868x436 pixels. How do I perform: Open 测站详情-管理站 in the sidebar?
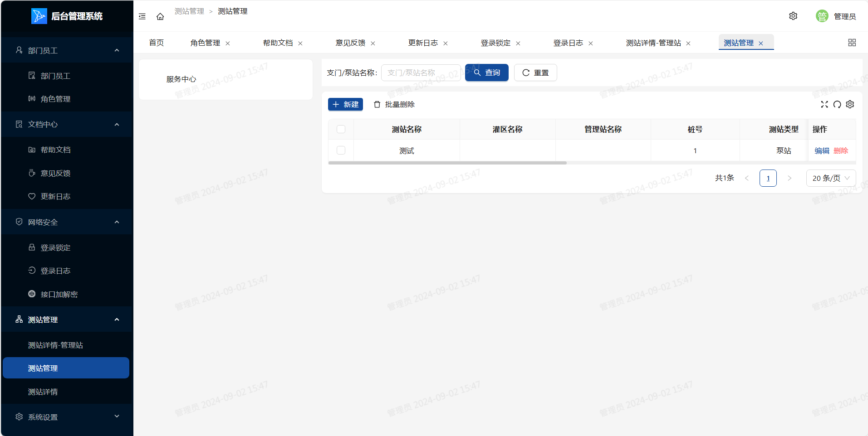[x=66, y=345]
